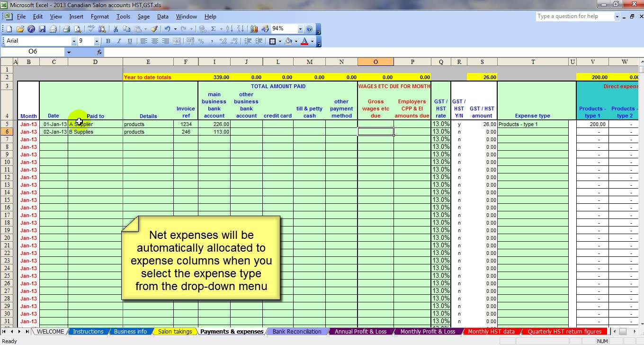This screenshot has width=644, height=345.
Task: Open the Chart Wizard
Action: (254, 29)
